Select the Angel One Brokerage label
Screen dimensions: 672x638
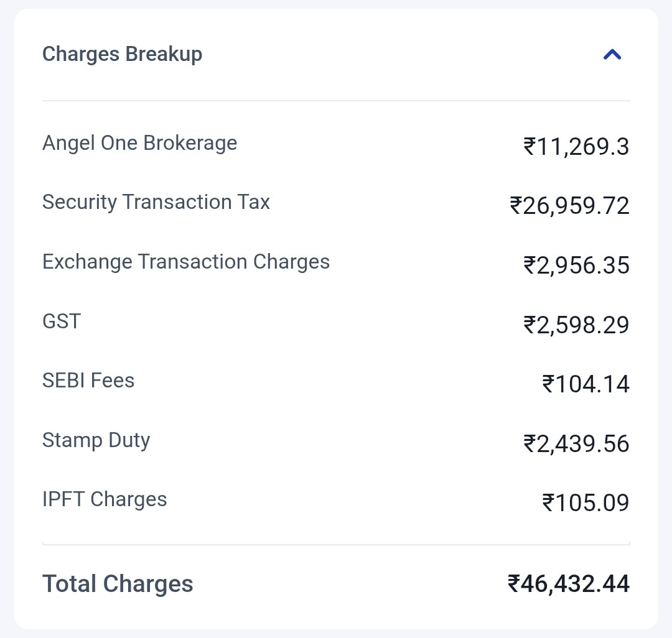click(x=140, y=143)
